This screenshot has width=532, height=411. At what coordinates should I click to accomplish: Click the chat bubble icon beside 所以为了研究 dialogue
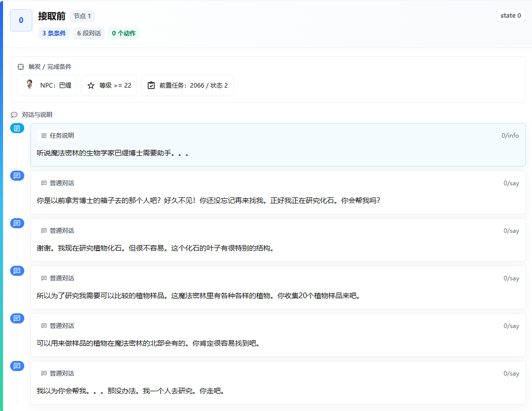[x=17, y=271]
